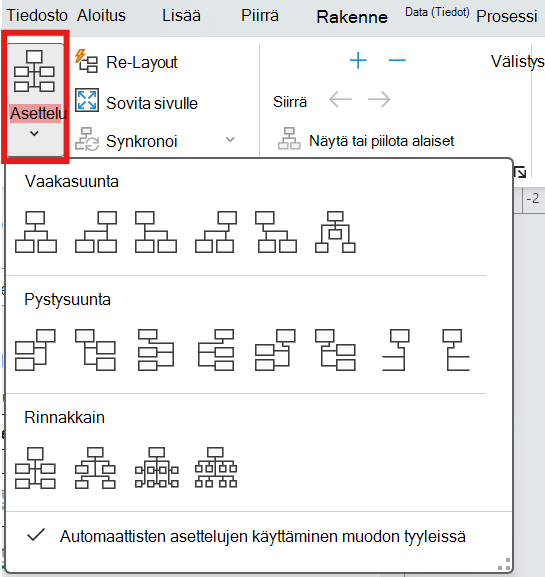545x577 pixels.
Task: Open the Lisää ribbon tab
Action: point(181,16)
